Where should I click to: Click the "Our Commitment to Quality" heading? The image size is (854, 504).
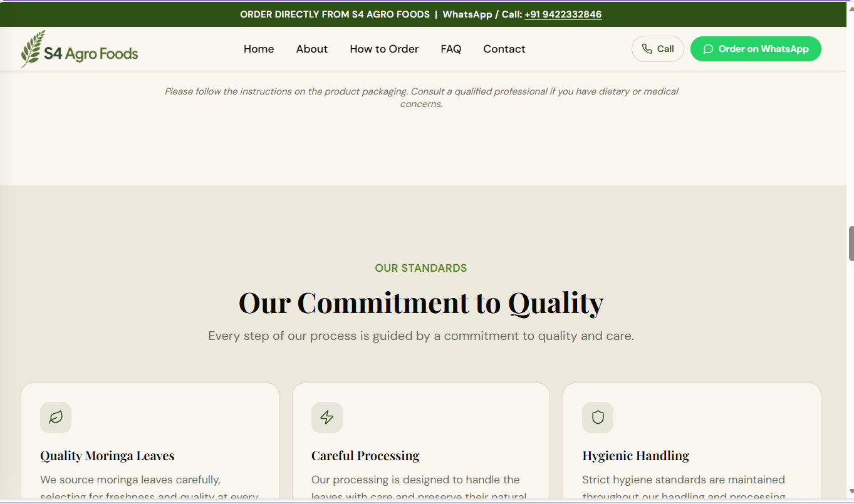pos(421,302)
